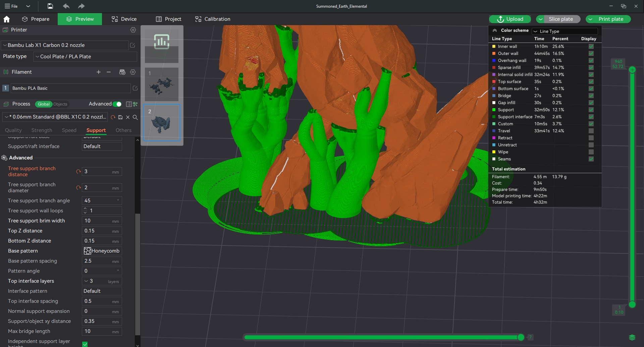
Task: Select the Objects process scope
Action: coord(60,104)
